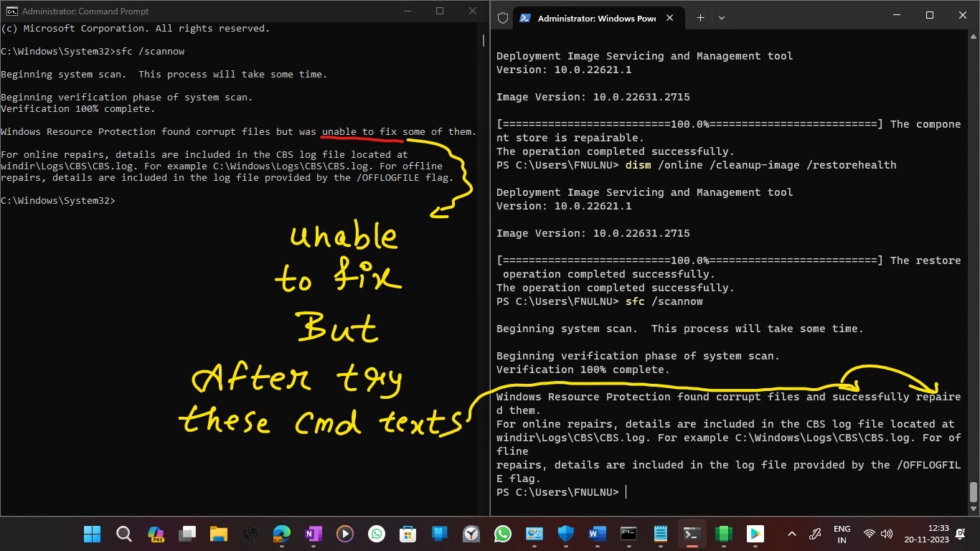
Task: Open Copilot from the taskbar
Action: click(x=156, y=534)
